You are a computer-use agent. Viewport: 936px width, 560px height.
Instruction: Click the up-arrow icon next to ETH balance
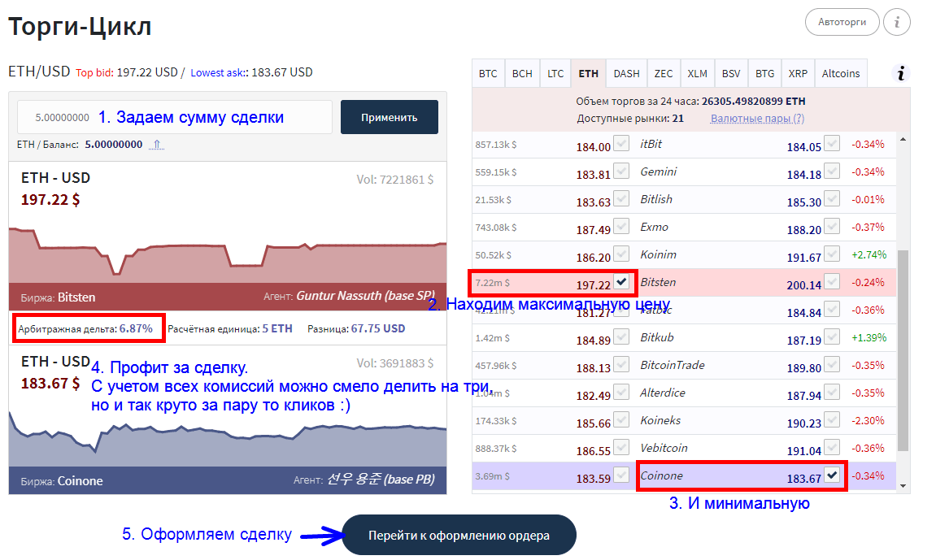(158, 145)
